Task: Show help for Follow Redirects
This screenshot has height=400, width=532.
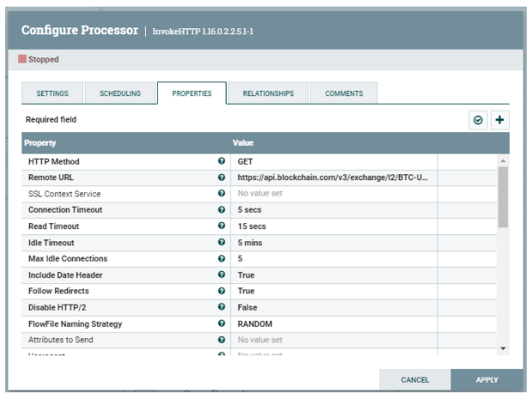Action: [221, 291]
